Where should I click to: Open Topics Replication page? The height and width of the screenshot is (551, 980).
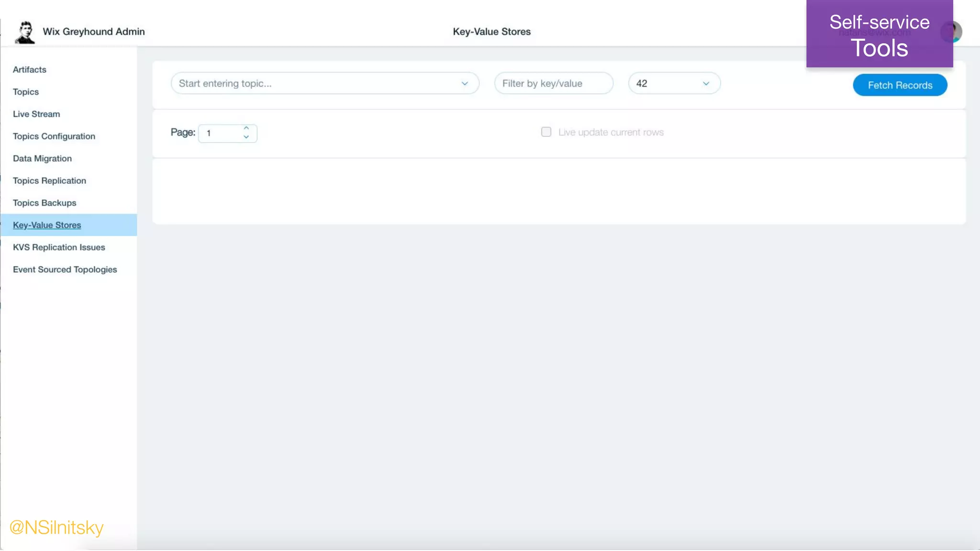pos(49,181)
